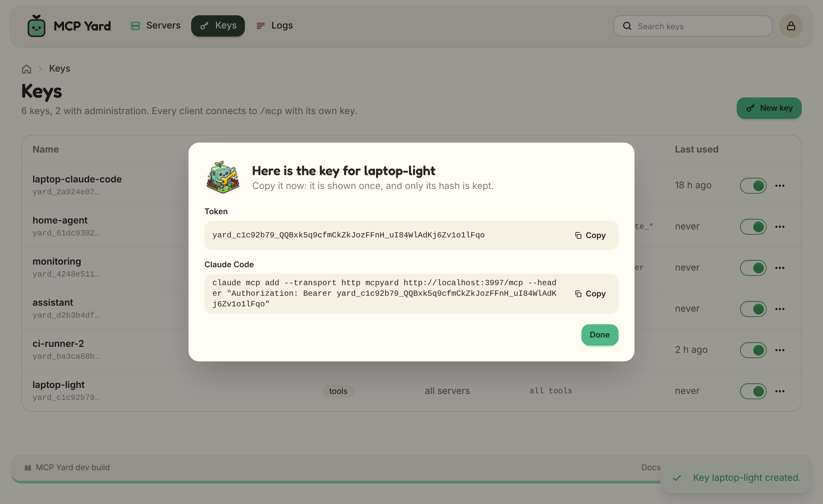
Task: Click the checkmark icon in the toast
Action: (x=677, y=478)
